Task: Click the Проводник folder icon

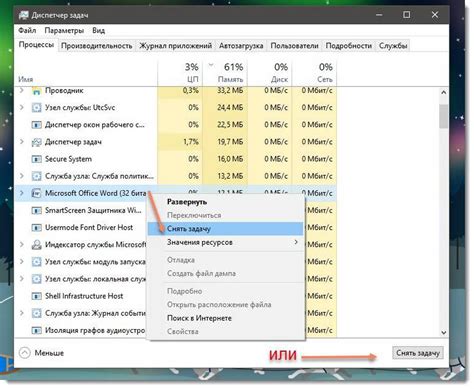Action: [36, 90]
